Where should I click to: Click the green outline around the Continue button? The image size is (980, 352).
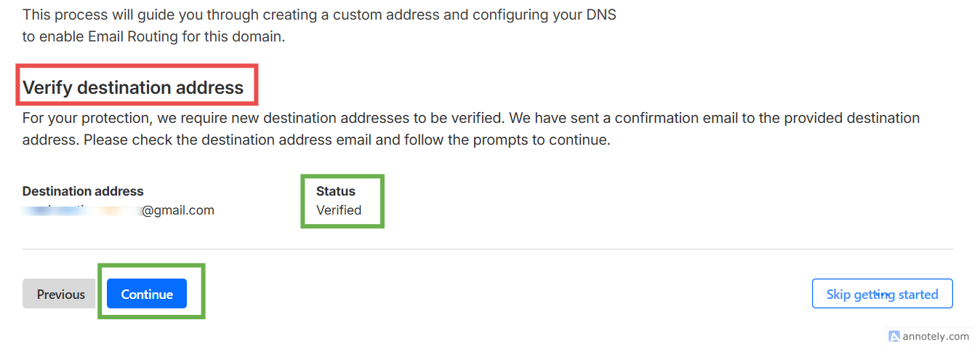point(204,291)
